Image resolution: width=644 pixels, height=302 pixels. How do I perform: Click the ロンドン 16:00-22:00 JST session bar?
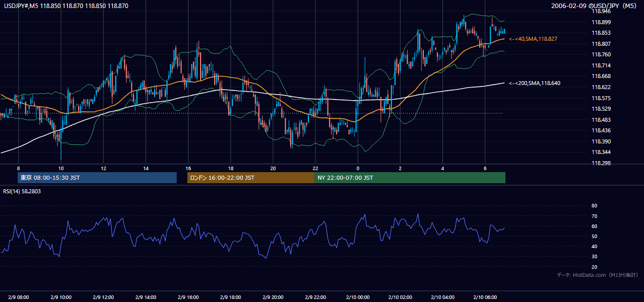point(250,178)
